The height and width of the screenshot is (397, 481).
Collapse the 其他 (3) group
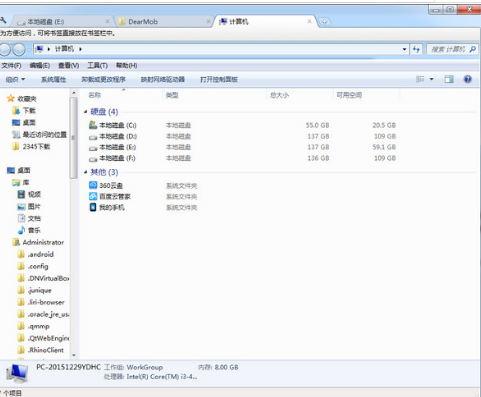coord(86,172)
